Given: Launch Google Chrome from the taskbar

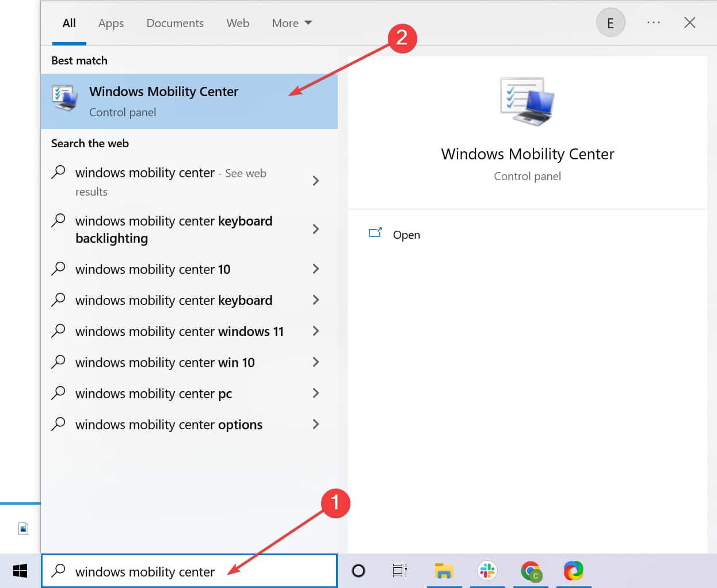Looking at the screenshot, I should [531, 571].
